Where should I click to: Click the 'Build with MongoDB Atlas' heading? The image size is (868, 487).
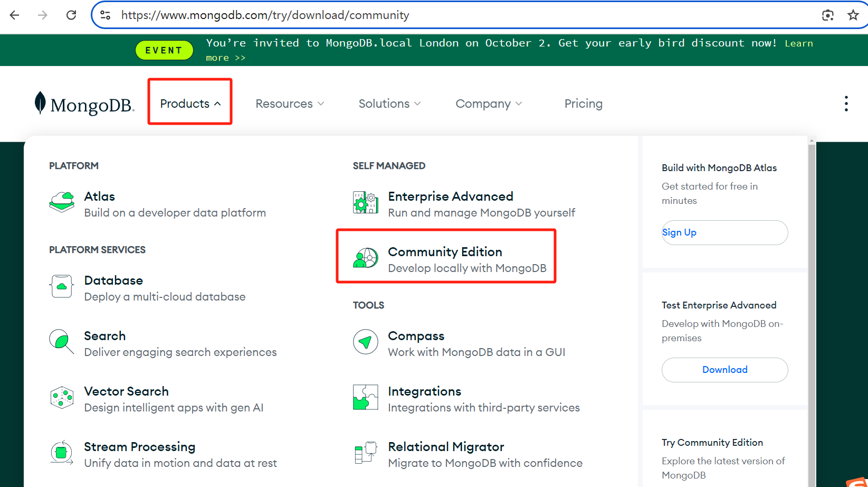[x=719, y=168]
